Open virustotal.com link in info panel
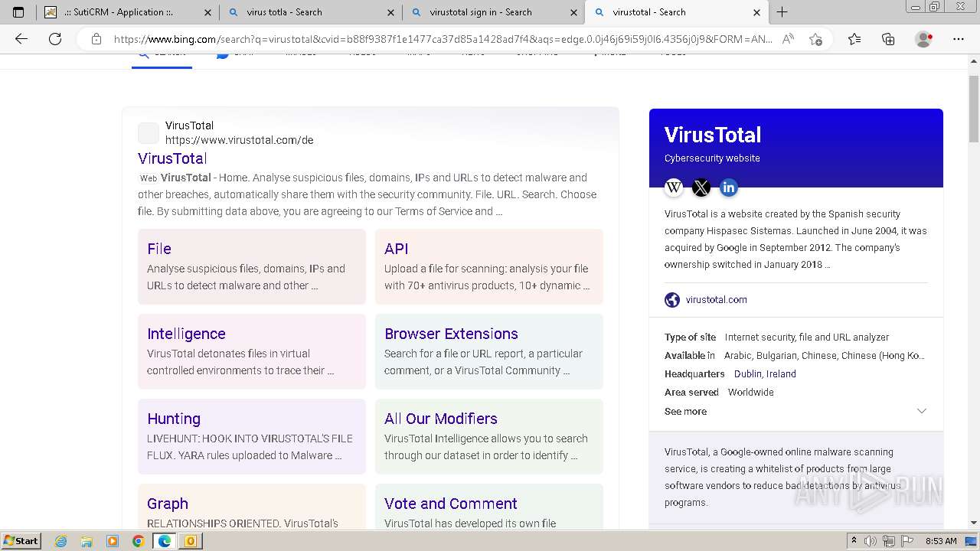The height and width of the screenshot is (551, 980). tap(717, 300)
